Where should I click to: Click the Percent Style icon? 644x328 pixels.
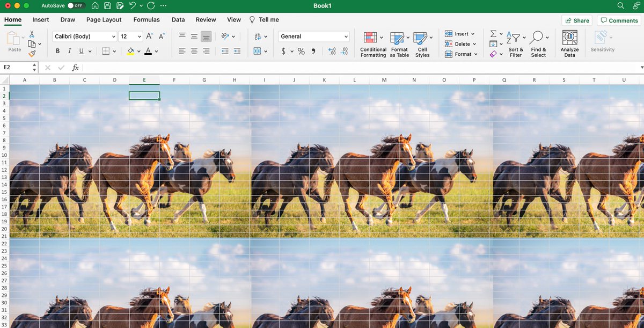301,51
